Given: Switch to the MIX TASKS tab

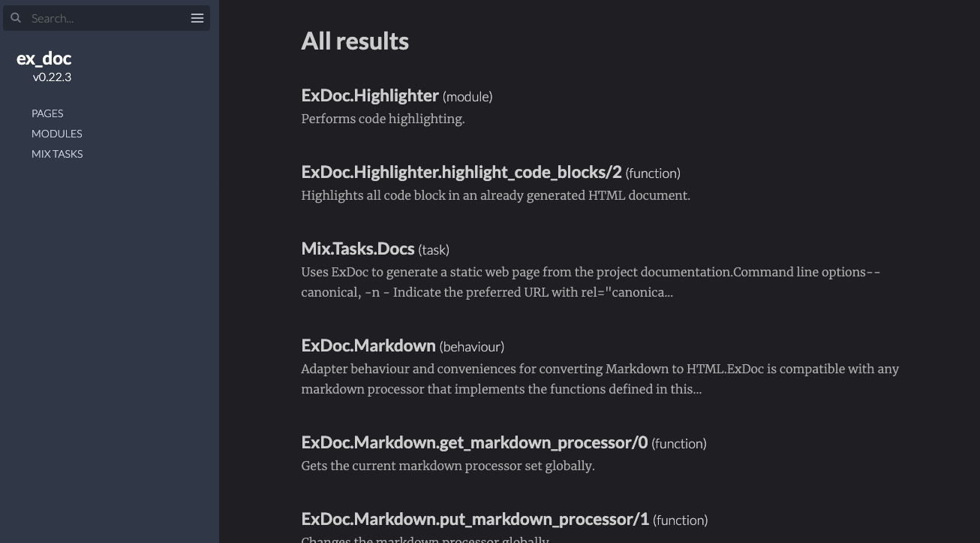Looking at the screenshot, I should coord(57,154).
